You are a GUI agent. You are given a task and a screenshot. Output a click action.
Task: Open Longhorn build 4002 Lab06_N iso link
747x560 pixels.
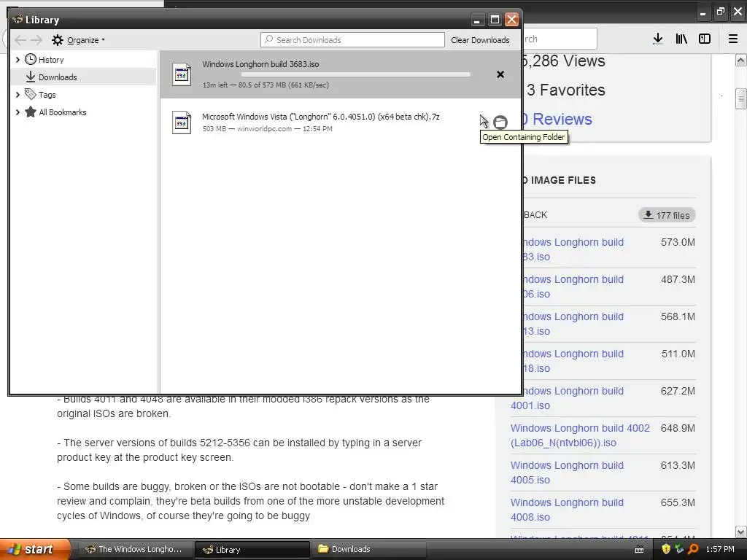coord(580,435)
